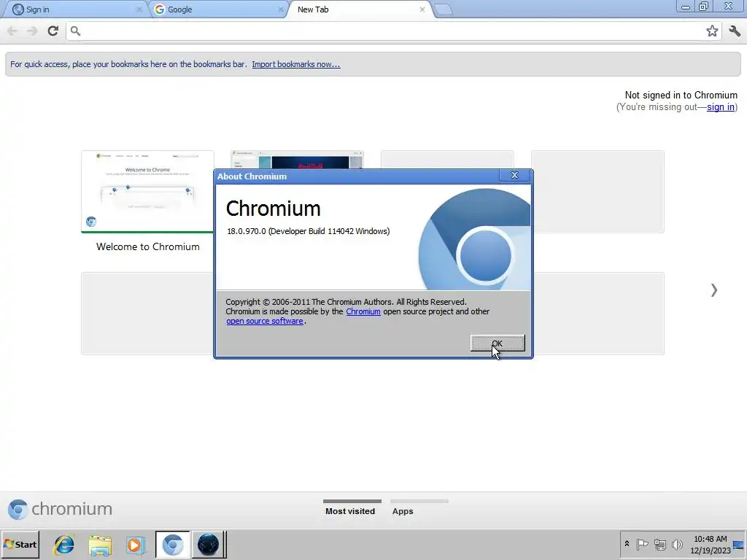Reload the page with the refresh icon
Image resolution: width=747 pixels, height=560 pixels.
click(53, 31)
